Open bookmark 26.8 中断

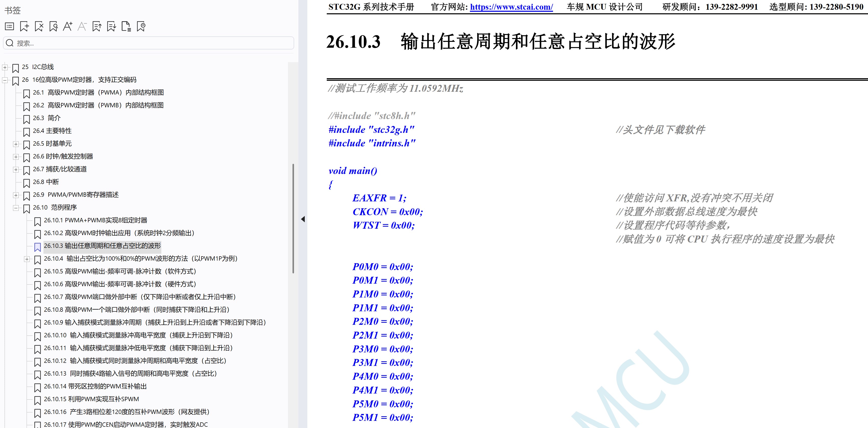pyautogui.click(x=46, y=182)
